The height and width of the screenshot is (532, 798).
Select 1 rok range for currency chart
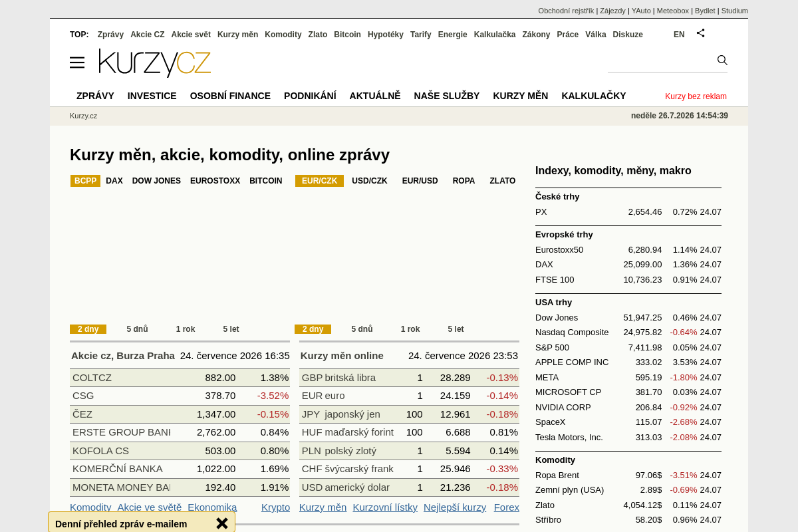point(410,329)
